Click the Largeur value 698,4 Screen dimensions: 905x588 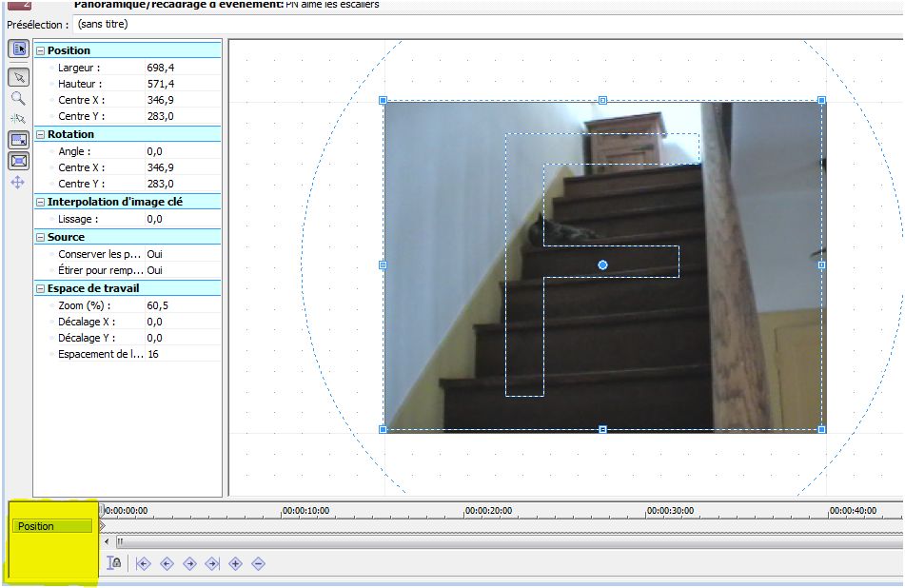point(161,68)
